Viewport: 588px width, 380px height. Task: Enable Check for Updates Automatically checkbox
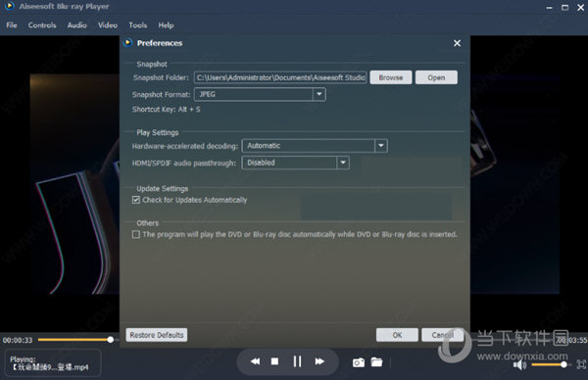pyautogui.click(x=136, y=200)
